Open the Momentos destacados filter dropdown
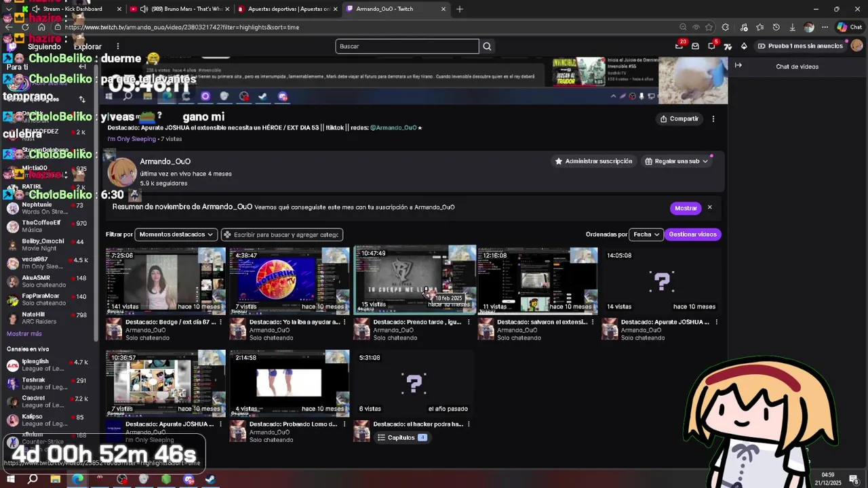Image resolution: width=868 pixels, height=488 pixels. (x=176, y=235)
